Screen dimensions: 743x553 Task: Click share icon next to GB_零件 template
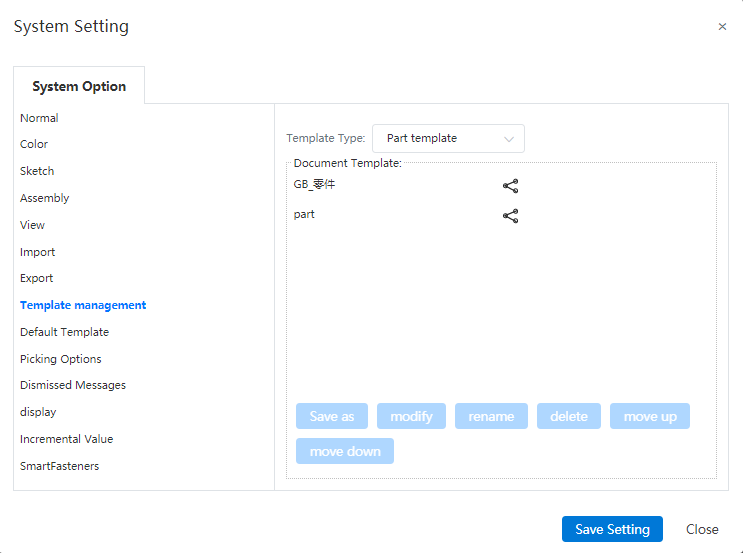pyautogui.click(x=510, y=186)
